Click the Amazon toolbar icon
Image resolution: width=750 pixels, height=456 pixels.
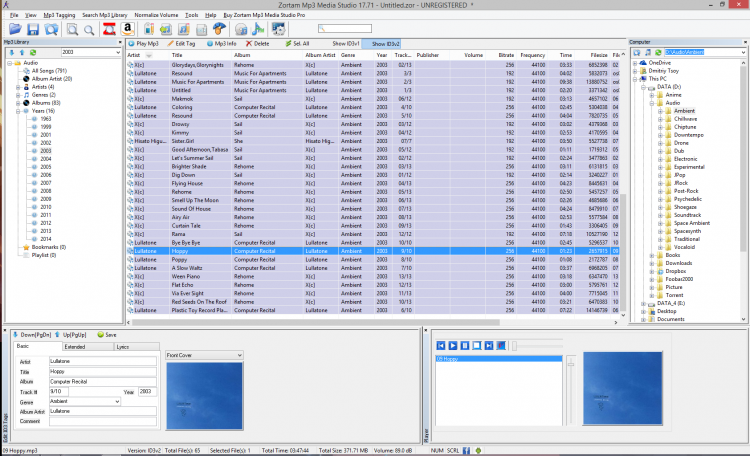click(127, 29)
